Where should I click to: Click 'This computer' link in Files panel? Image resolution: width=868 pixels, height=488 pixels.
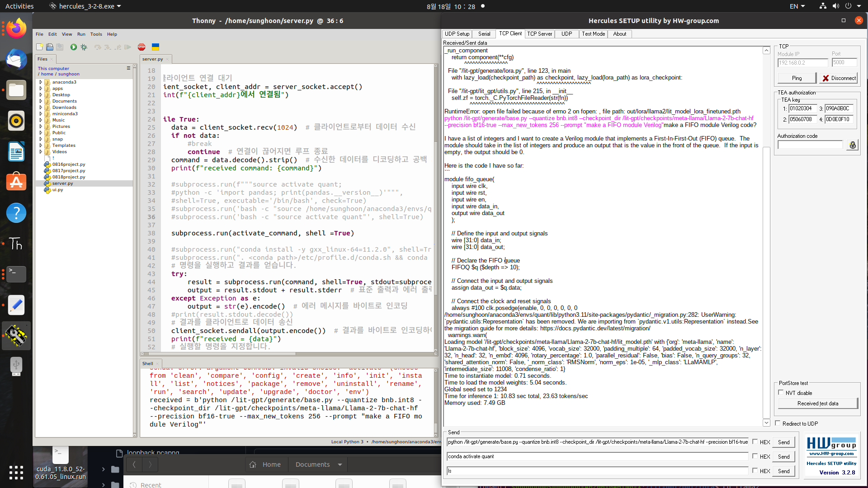pyautogui.click(x=53, y=69)
